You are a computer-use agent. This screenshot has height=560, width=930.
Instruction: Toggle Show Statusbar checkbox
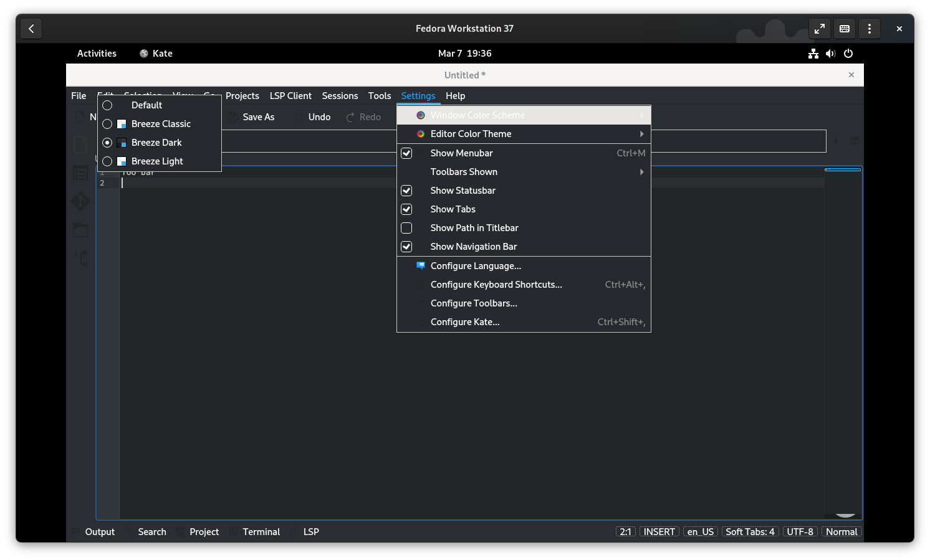tap(406, 191)
